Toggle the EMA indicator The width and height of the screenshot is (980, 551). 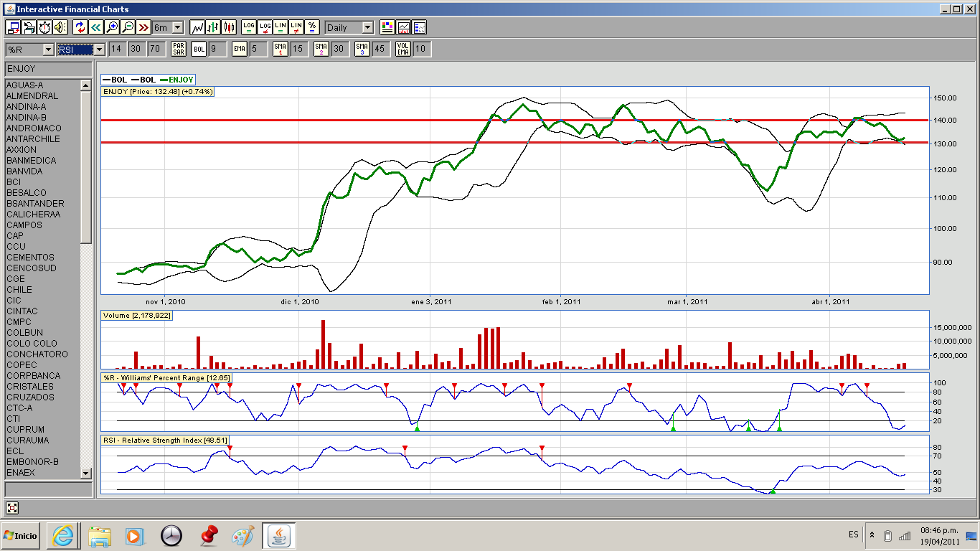coord(240,49)
